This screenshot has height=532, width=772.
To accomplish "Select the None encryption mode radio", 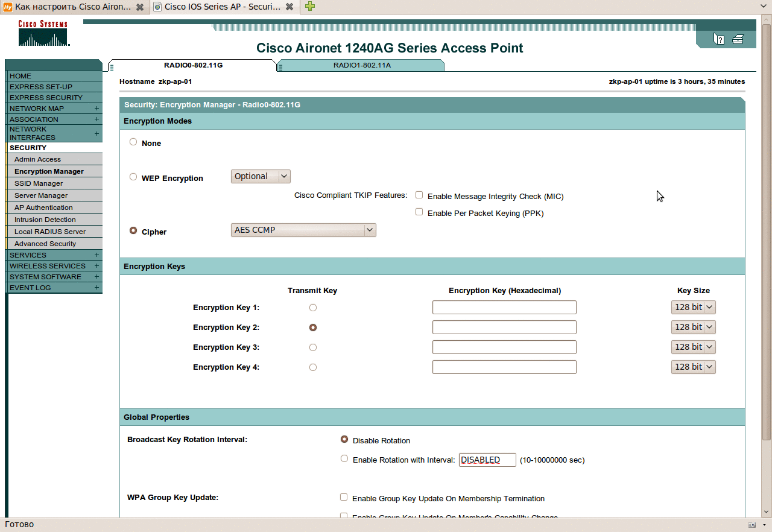I will (133, 142).
